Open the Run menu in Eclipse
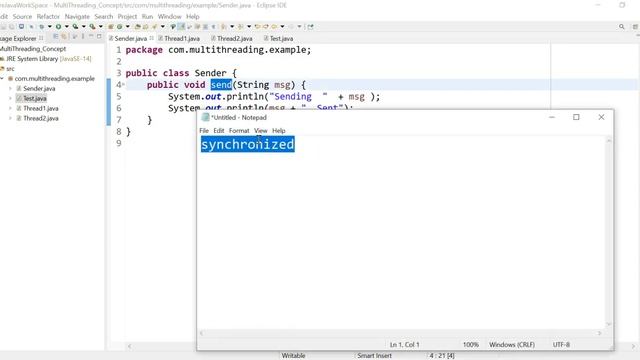 click(x=147, y=16)
